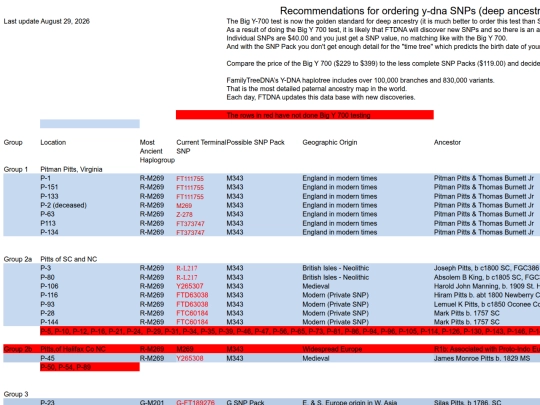Select the red row listing P-5, P-10, P-12

290,331
